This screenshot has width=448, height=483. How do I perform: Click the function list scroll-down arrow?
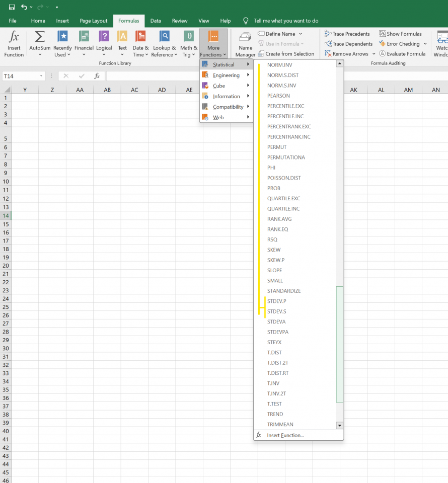[x=339, y=424]
